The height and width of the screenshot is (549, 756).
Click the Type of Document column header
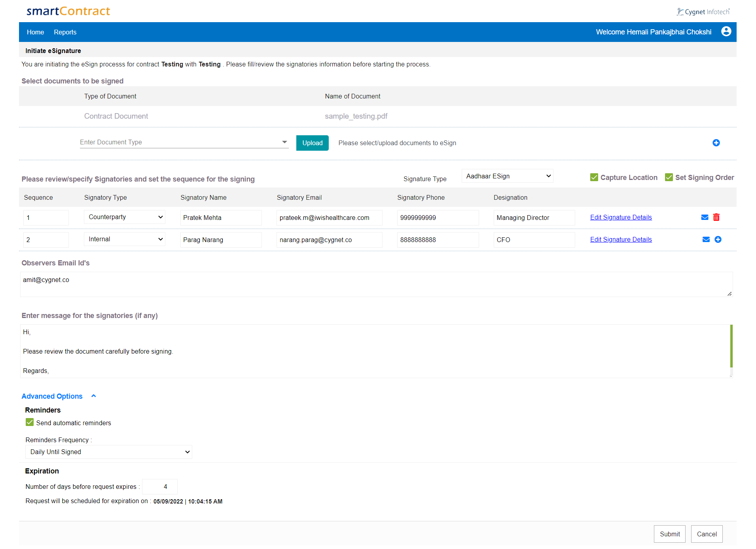click(x=110, y=96)
